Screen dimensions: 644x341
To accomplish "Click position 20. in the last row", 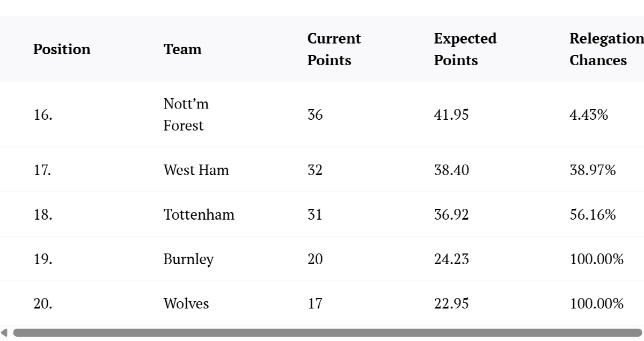I will point(42,304).
